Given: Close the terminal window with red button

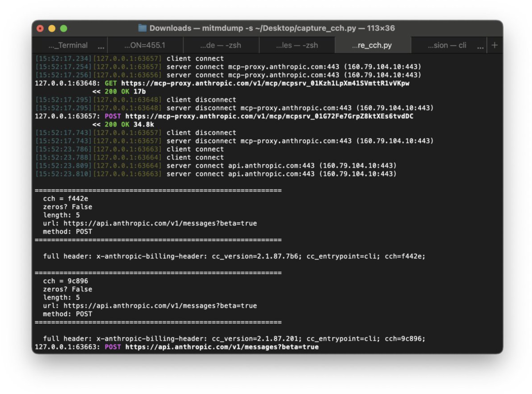Looking at the screenshot, I should [40, 29].
